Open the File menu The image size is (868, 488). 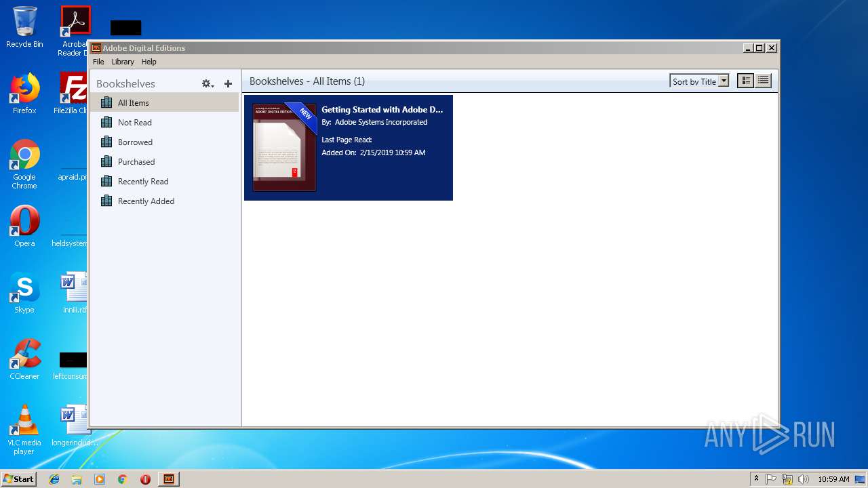(x=98, y=62)
